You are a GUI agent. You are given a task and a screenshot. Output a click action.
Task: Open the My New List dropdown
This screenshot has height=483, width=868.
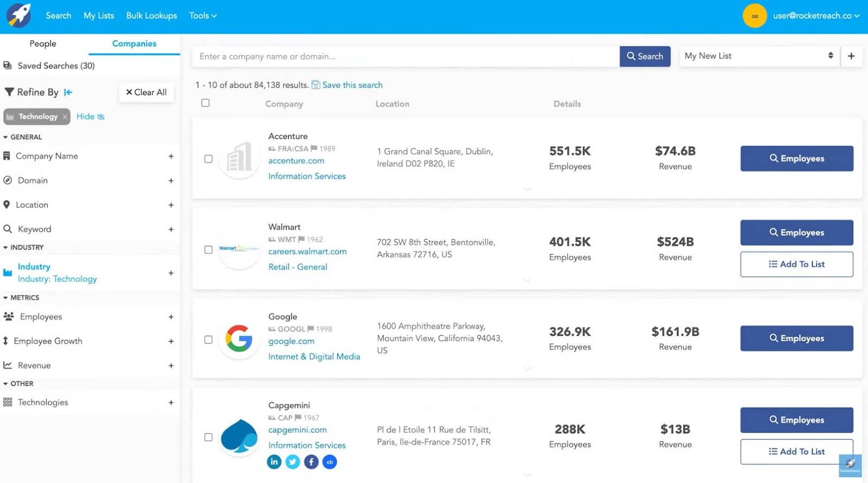(759, 56)
